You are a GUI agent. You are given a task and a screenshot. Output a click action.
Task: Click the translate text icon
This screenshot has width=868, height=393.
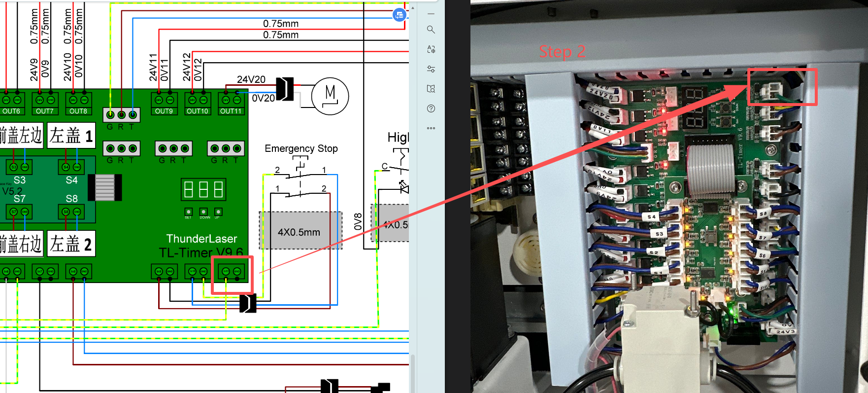coord(431,49)
